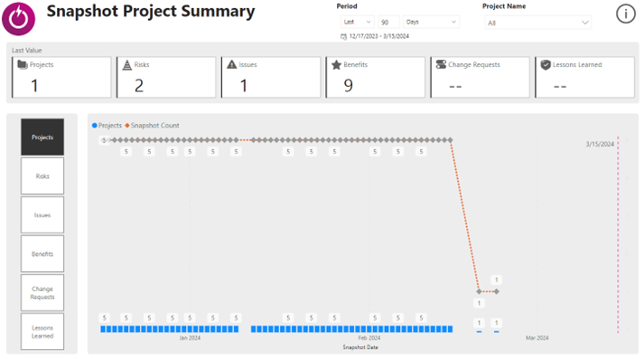The height and width of the screenshot is (359, 644).
Task: Click the Projects folder icon in the card
Action: pos(23,64)
